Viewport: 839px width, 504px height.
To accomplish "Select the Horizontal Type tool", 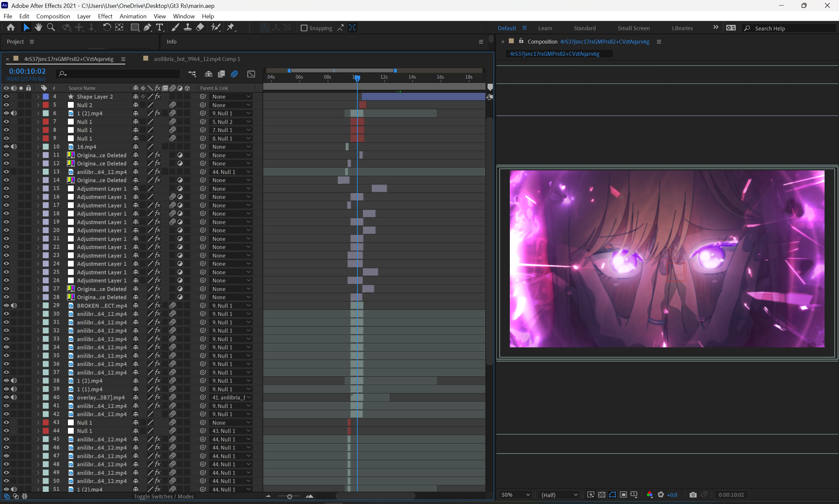I will [x=159, y=28].
